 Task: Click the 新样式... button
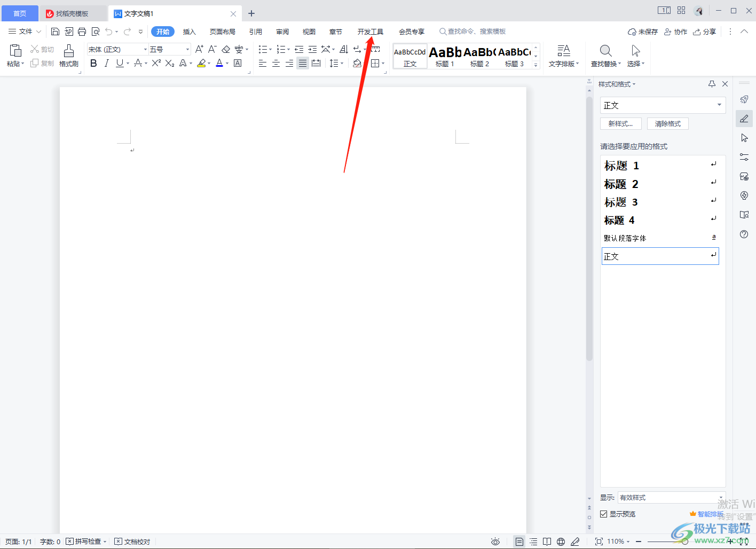point(621,123)
